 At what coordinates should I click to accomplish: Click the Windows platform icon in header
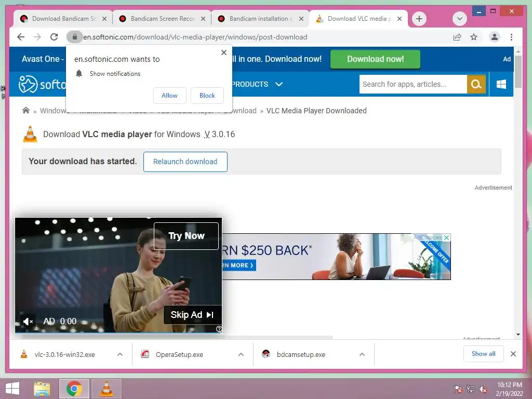point(501,84)
